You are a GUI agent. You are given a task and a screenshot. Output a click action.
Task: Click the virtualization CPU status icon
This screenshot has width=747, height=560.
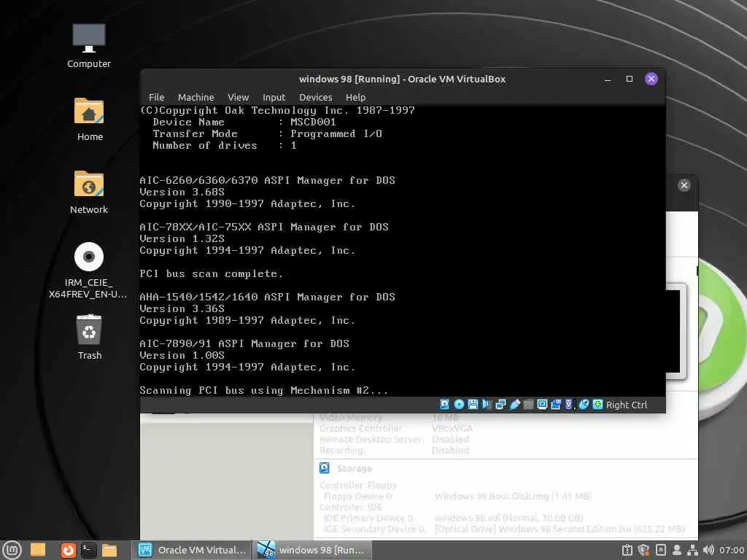569,404
